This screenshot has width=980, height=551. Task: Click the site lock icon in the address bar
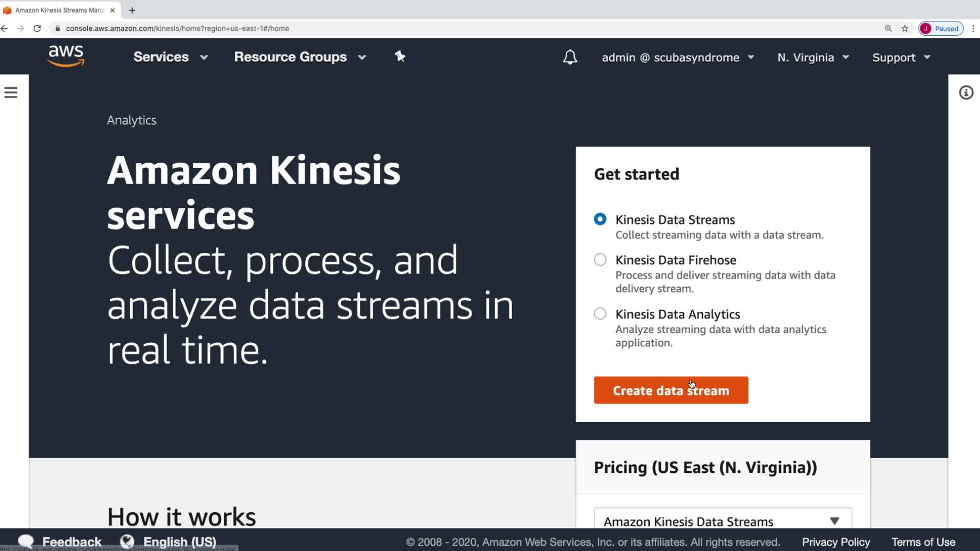click(58, 28)
